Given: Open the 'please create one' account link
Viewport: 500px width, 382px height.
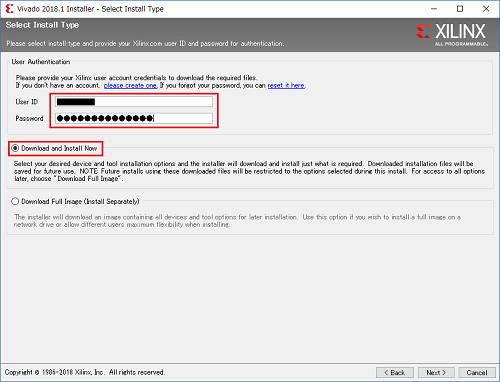Looking at the screenshot, I should pyautogui.click(x=130, y=86).
